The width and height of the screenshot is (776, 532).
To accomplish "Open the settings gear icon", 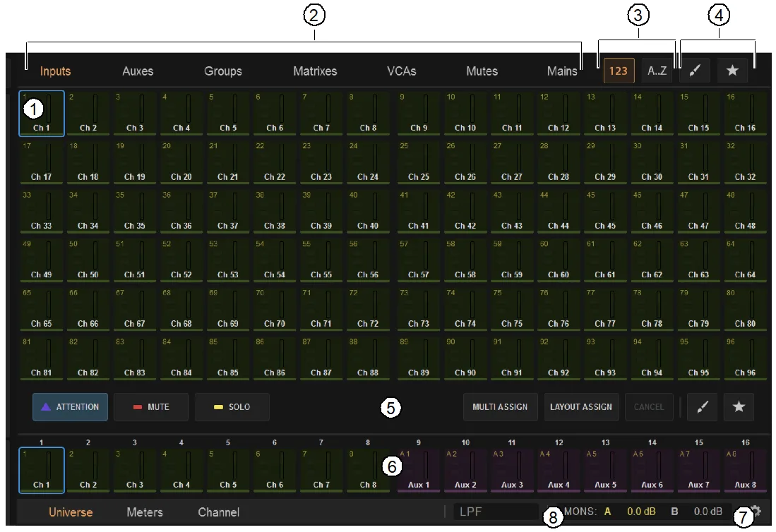I will [756, 511].
